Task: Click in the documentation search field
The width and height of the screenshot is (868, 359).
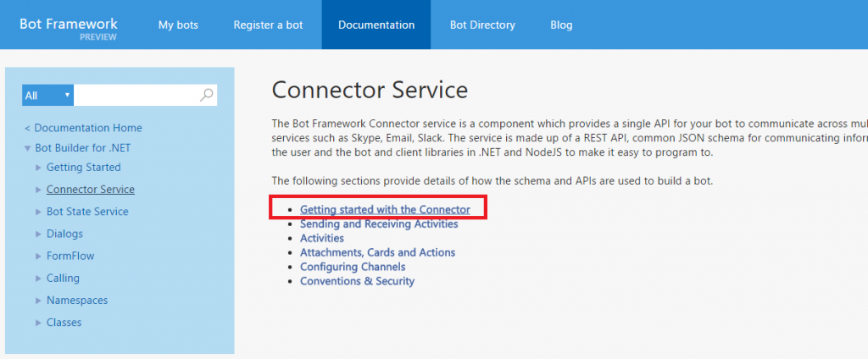Action: (136, 95)
